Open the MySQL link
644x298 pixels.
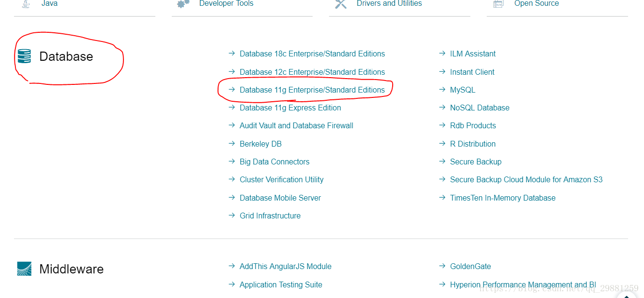[463, 90]
